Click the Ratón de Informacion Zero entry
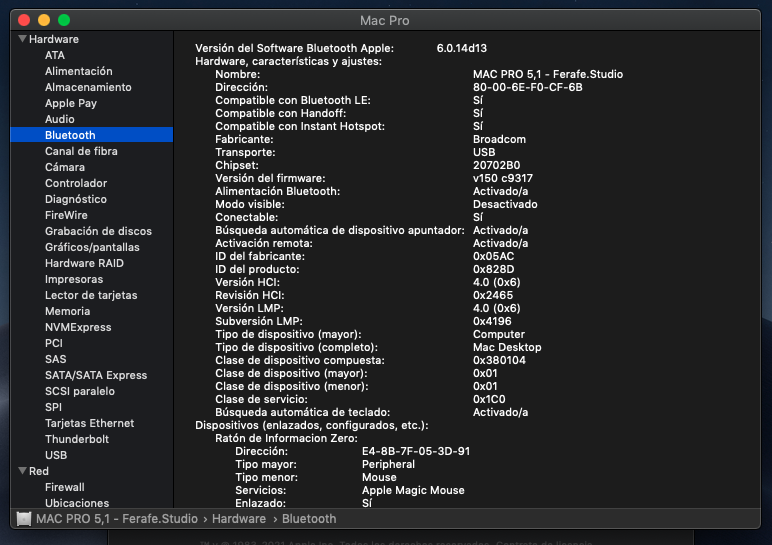This screenshot has width=772, height=545. 286,438
